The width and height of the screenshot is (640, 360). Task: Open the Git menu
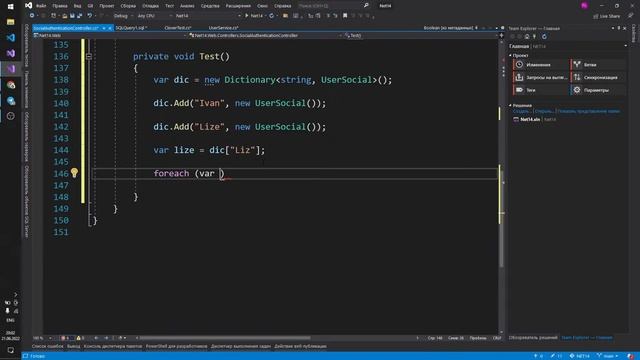(x=90, y=6)
